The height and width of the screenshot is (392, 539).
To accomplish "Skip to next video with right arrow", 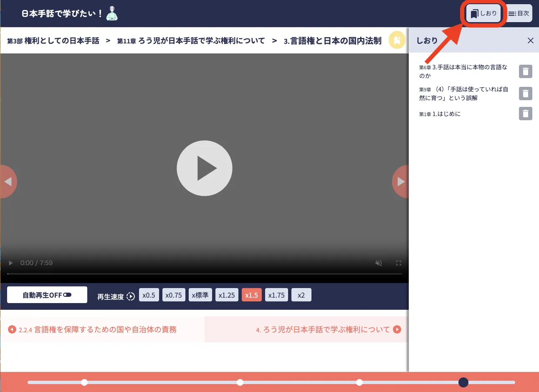I will [x=400, y=182].
